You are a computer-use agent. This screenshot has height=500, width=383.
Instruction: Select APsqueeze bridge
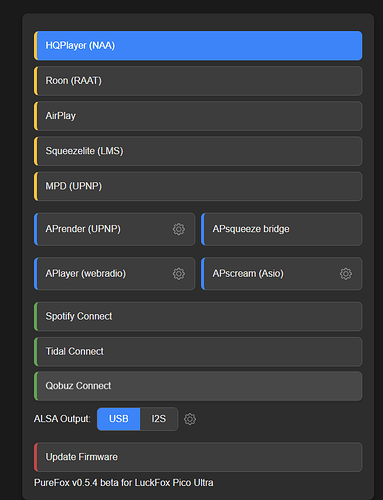point(282,229)
